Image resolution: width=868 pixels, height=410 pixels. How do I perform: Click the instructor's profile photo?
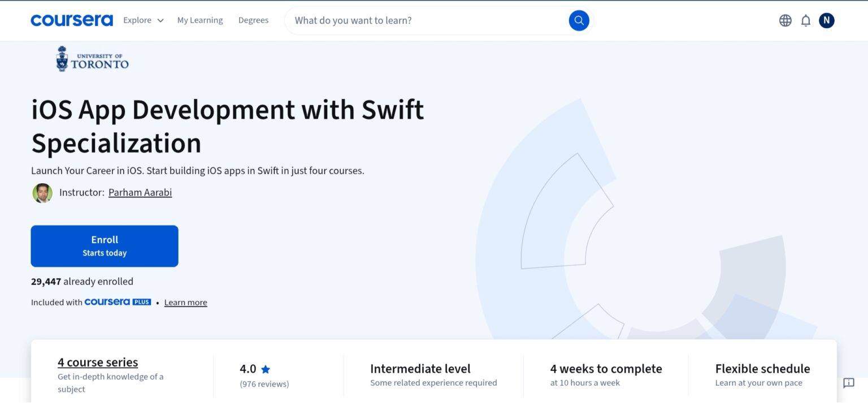pyautogui.click(x=42, y=193)
